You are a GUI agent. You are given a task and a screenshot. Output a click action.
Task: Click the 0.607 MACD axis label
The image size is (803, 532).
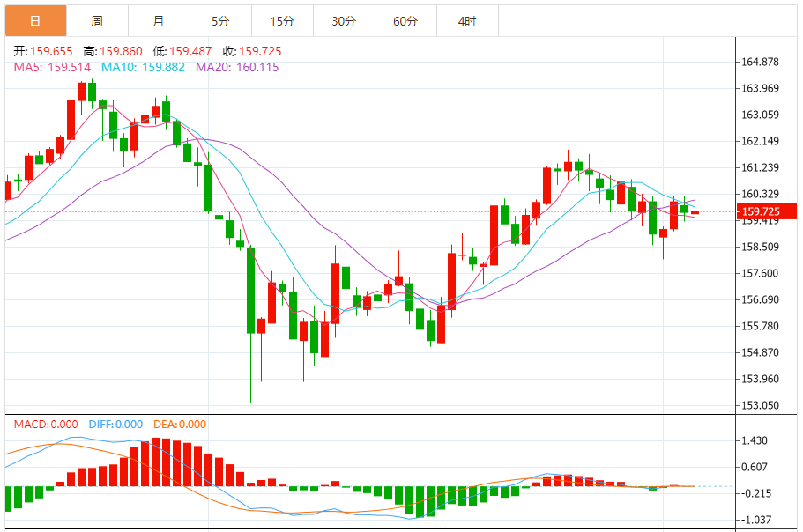tap(755, 467)
